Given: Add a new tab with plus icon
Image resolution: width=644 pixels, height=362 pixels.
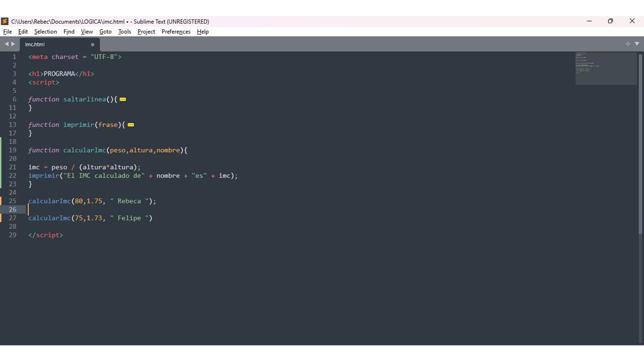Looking at the screenshot, I should point(628,44).
